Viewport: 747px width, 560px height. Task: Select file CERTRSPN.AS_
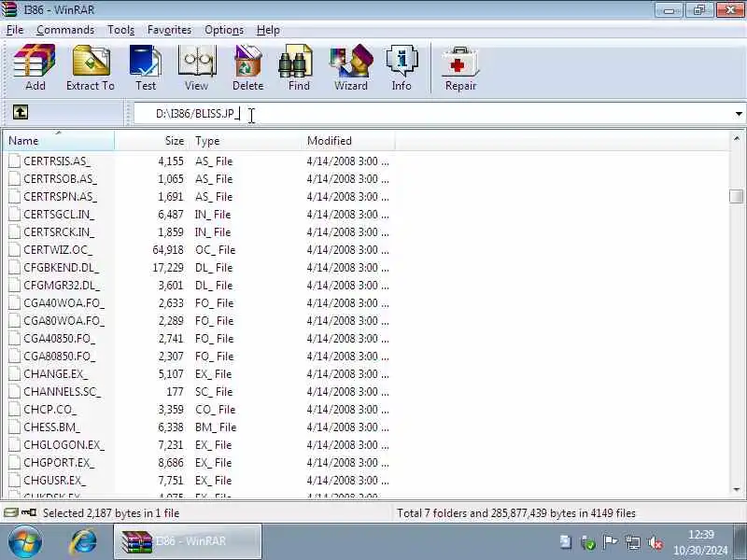coord(60,197)
